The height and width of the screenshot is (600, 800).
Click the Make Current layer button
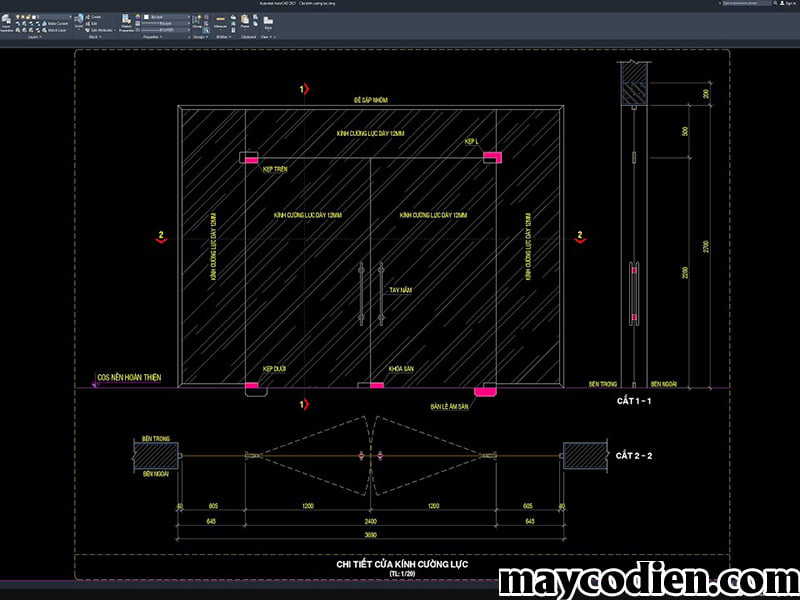(x=55, y=23)
